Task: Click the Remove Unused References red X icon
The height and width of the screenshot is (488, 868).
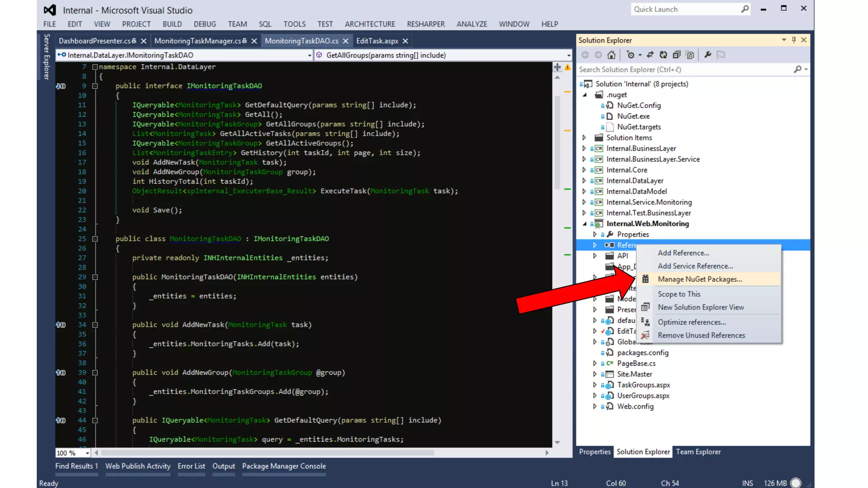Action: coord(645,335)
